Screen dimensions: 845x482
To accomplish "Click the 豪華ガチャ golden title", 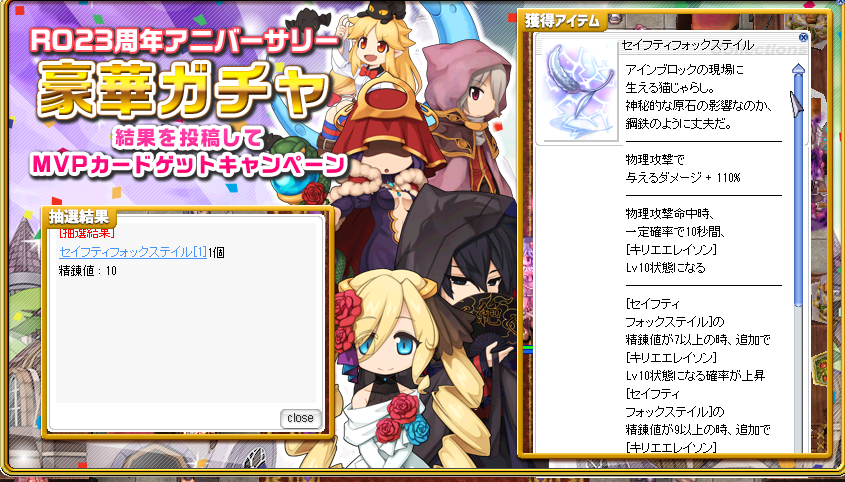I will click(x=183, y=90).
